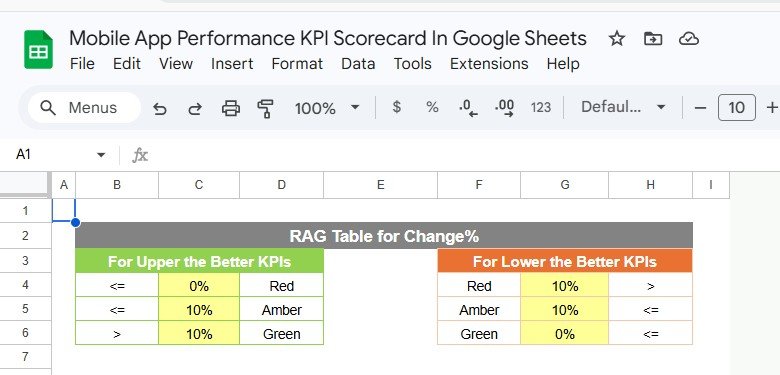Open the Extensions menu

point(489,64)
